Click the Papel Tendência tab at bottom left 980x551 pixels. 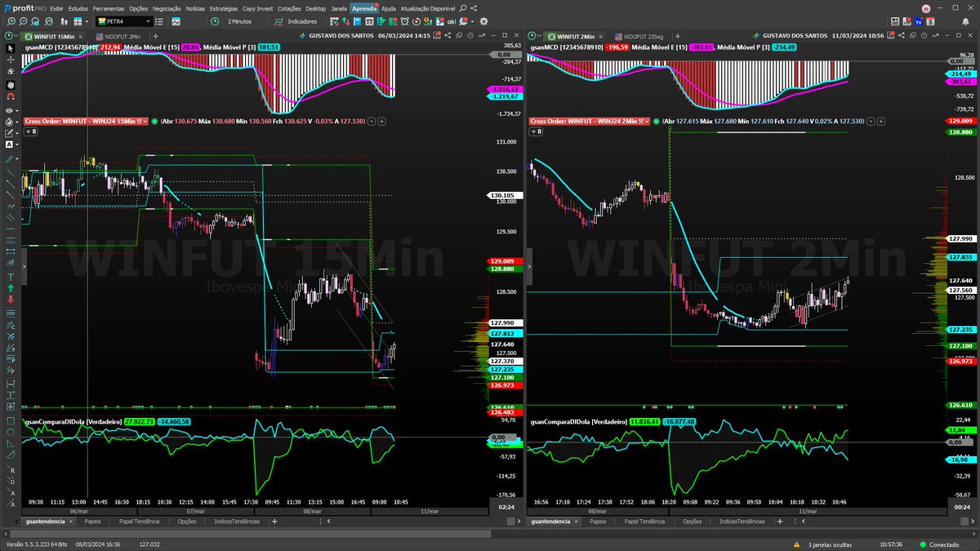pyautogui.click(x=138, y=521)
